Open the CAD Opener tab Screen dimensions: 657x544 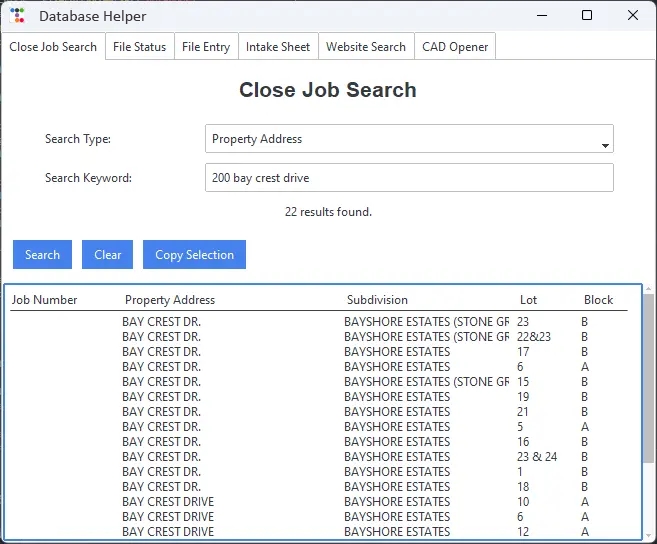455,47
